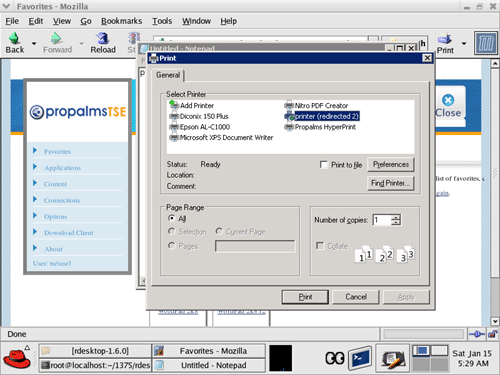
Task: Click the propalmsTSE logo
Action: tap(78, 112)
